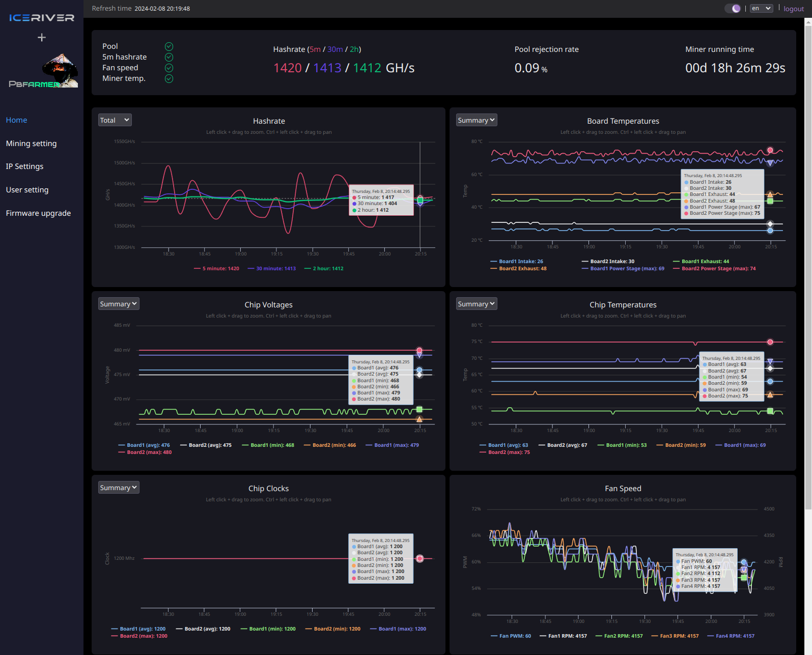Toggle Chip Temperatures Board2 (min): 59 legend
Screen dimensions: 812x655
pyautogui.click(x=681, y=445)
